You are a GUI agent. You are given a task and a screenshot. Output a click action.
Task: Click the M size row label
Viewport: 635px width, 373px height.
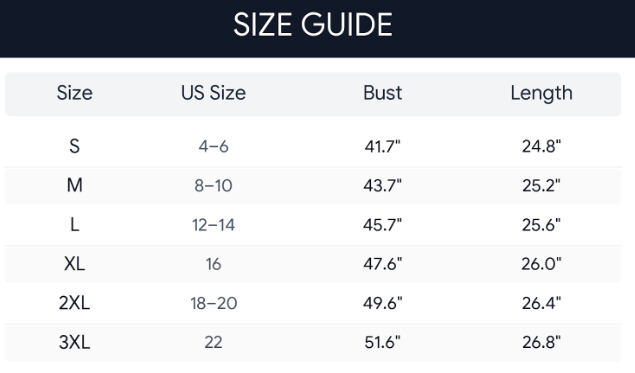click(75, 185)
